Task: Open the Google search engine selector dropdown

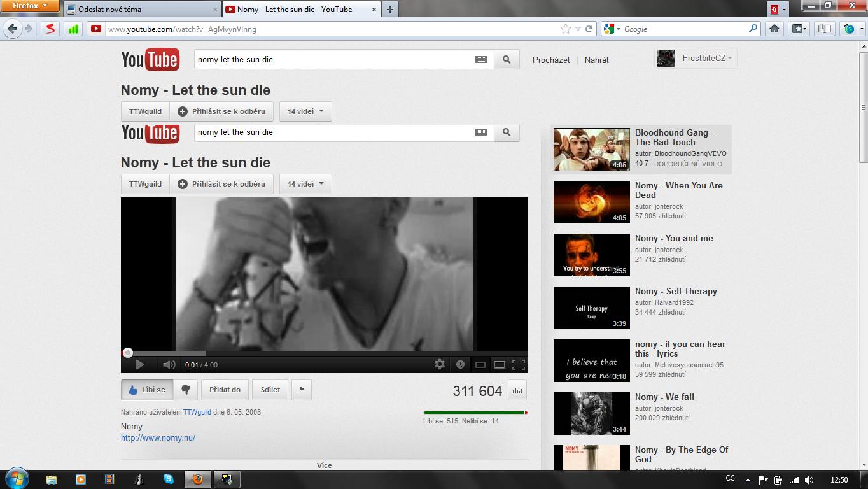Action: (x=612, y=29)
